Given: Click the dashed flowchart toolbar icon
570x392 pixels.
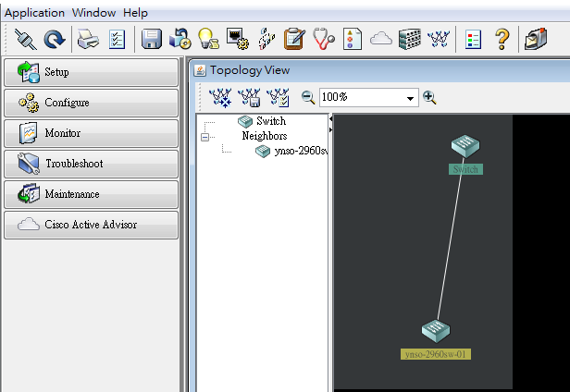Looking at the screenshot, I should coord(266,39).
